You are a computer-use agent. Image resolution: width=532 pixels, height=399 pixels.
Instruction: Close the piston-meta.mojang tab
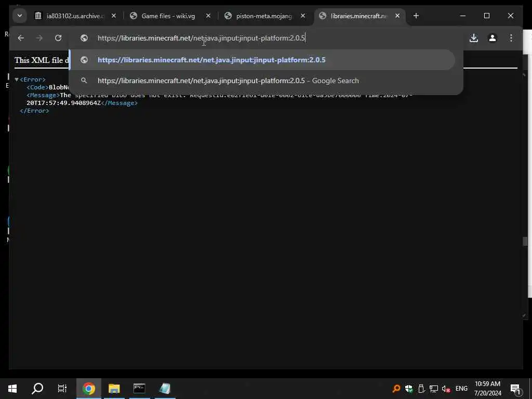pos(303,16)
